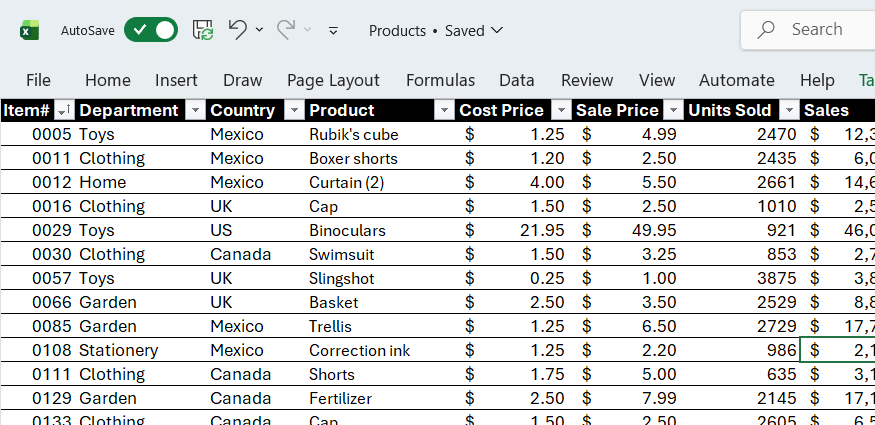Open the Item# column sort filter button
Screen dimensions: 875x425
(x=63, y=110)
